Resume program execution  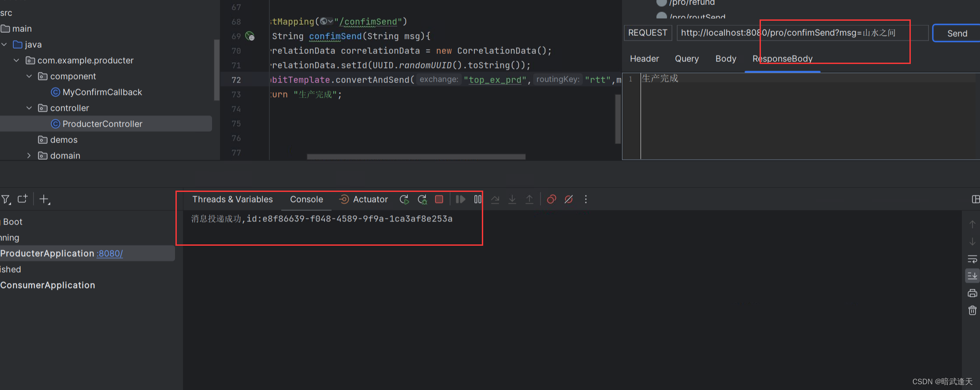pos(460,199)
